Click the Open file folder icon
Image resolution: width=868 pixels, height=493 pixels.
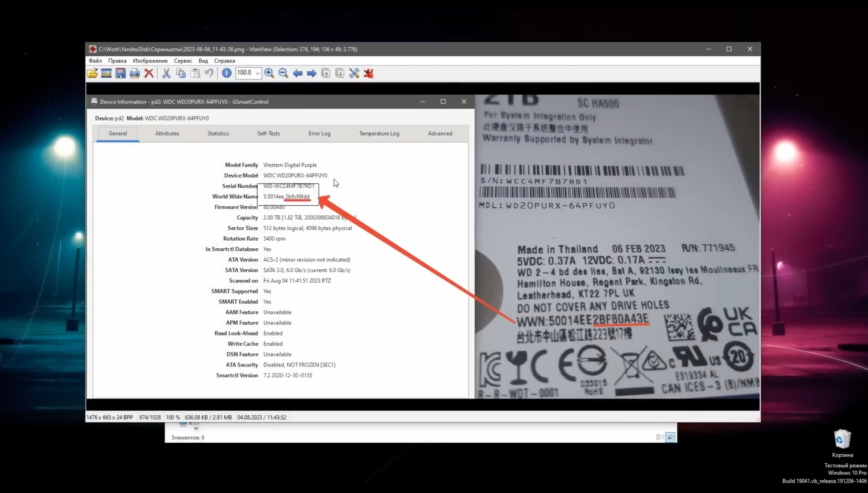click(x=92, y=73)
